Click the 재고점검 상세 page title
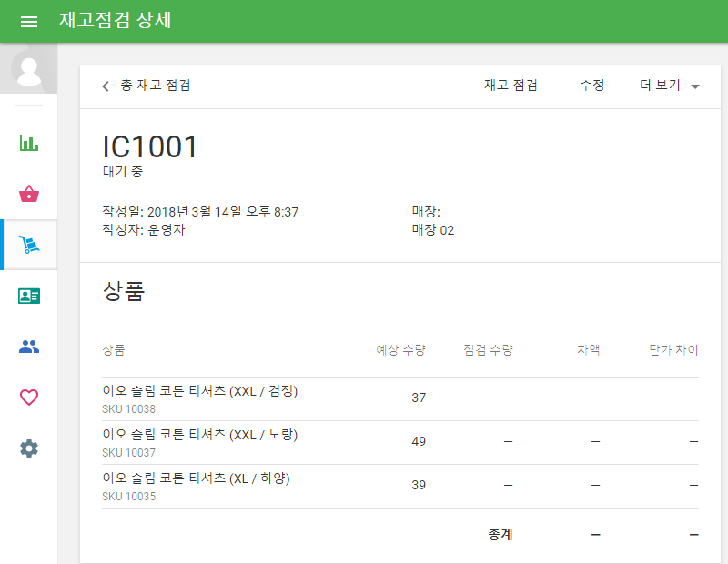Screen dimensions: 728x564 (x=116, y=20)
